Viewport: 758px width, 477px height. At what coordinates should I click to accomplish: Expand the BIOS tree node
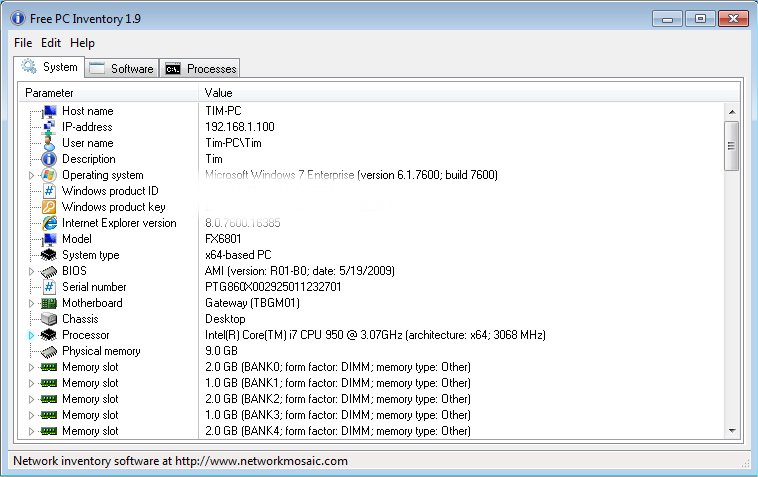click(x=31, y=271)
